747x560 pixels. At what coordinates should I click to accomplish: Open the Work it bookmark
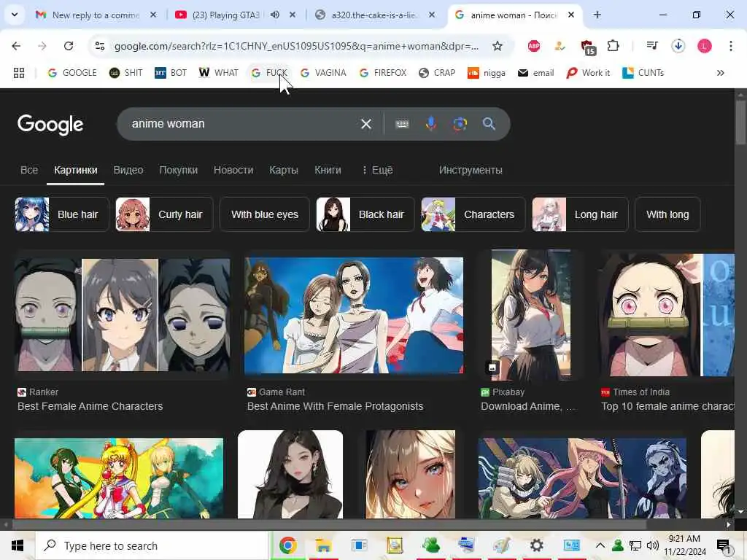coord(588,73)
